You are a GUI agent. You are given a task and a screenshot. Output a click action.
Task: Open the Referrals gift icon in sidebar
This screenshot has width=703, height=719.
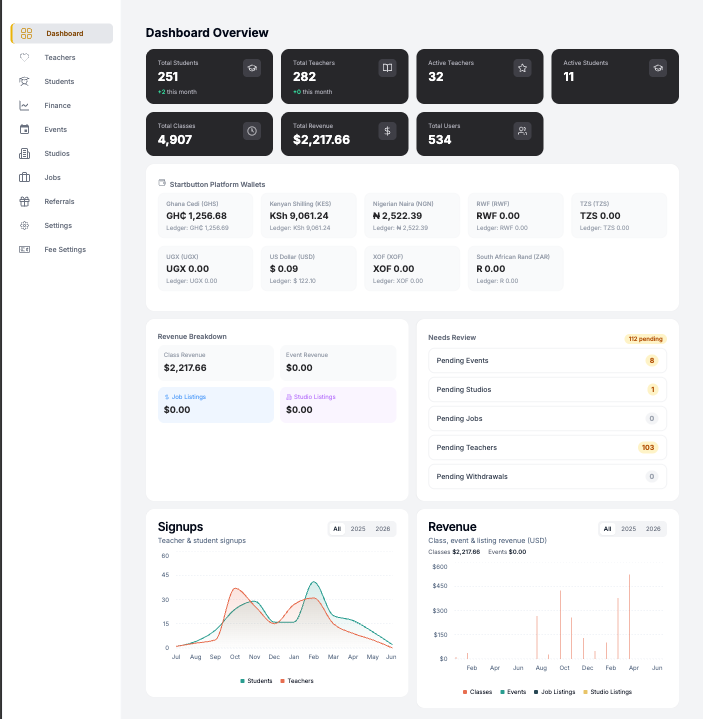tap(24, 201)
